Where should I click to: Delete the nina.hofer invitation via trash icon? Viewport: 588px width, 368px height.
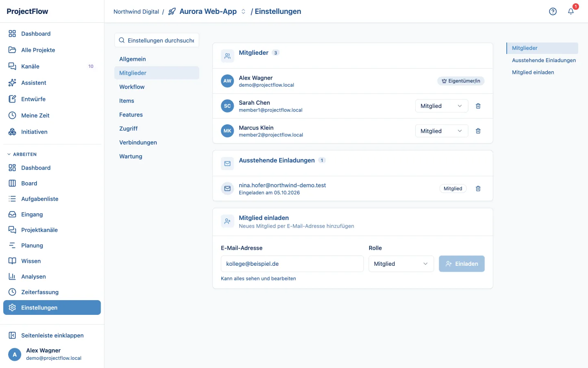[478, 188]
